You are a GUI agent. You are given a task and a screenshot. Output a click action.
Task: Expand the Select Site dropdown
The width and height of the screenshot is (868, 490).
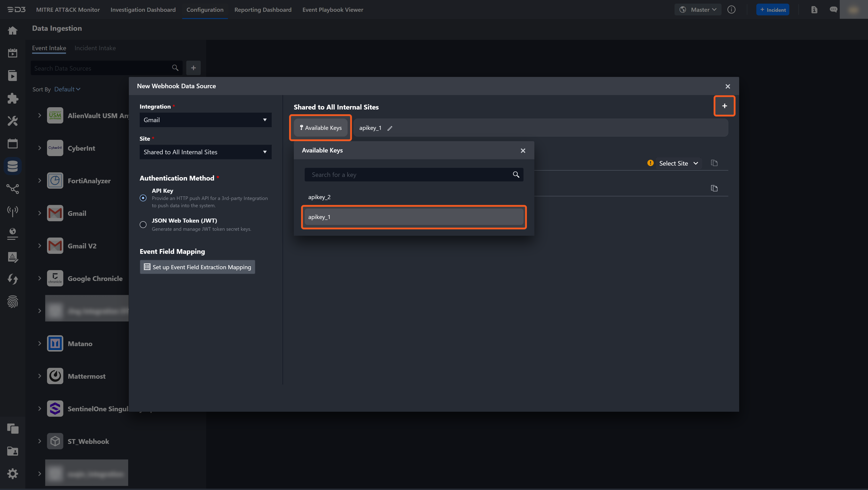click(x=678, y=163)
